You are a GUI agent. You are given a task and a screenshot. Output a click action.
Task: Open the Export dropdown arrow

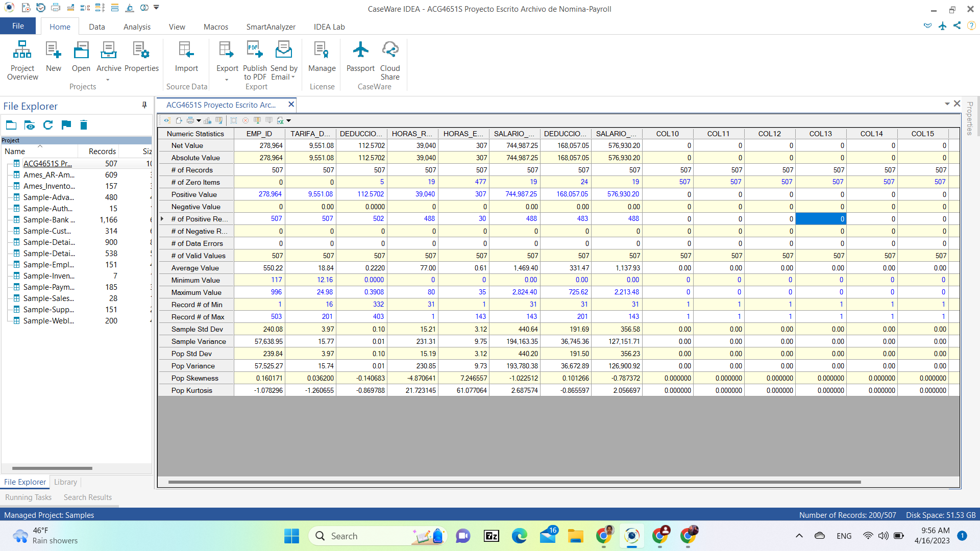click(227, 80)
